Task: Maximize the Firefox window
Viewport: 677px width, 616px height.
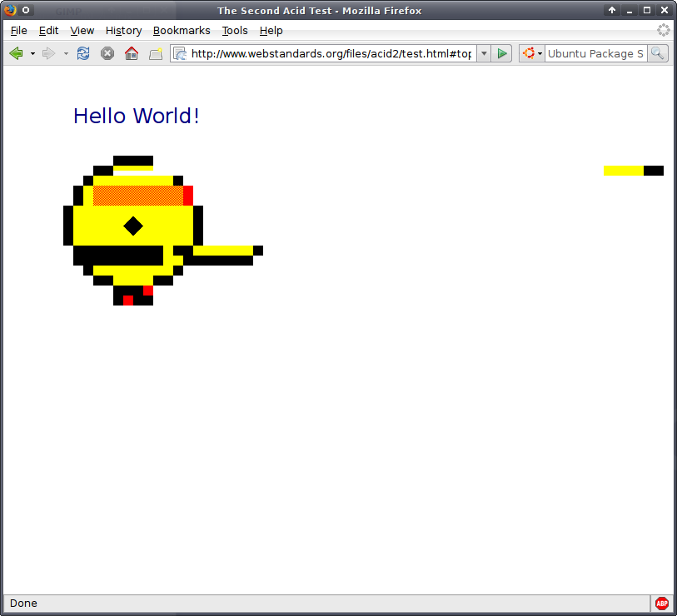Action: coord(647,10)
